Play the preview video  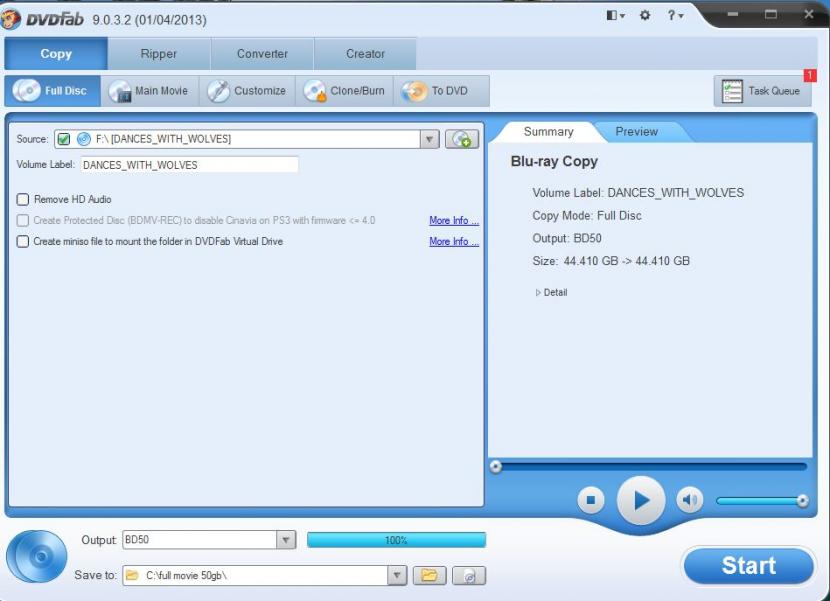coord(640,500)
